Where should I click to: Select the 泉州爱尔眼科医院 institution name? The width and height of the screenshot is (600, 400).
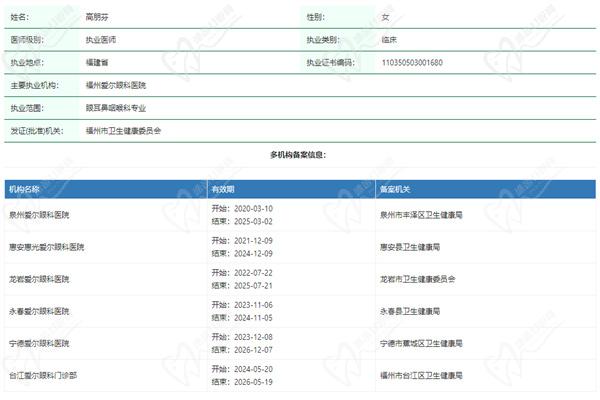pyautogui.click(x=41, y=214)
